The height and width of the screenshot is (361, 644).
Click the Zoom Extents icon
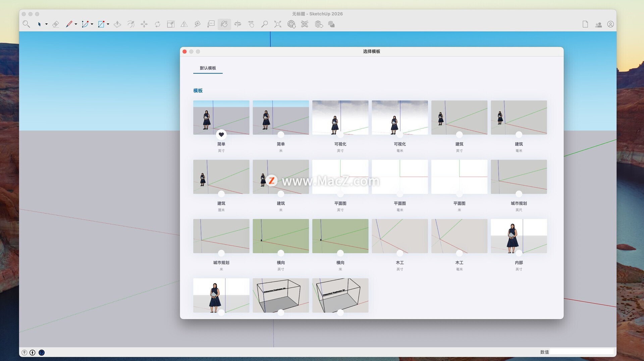[x=278, y=24]
